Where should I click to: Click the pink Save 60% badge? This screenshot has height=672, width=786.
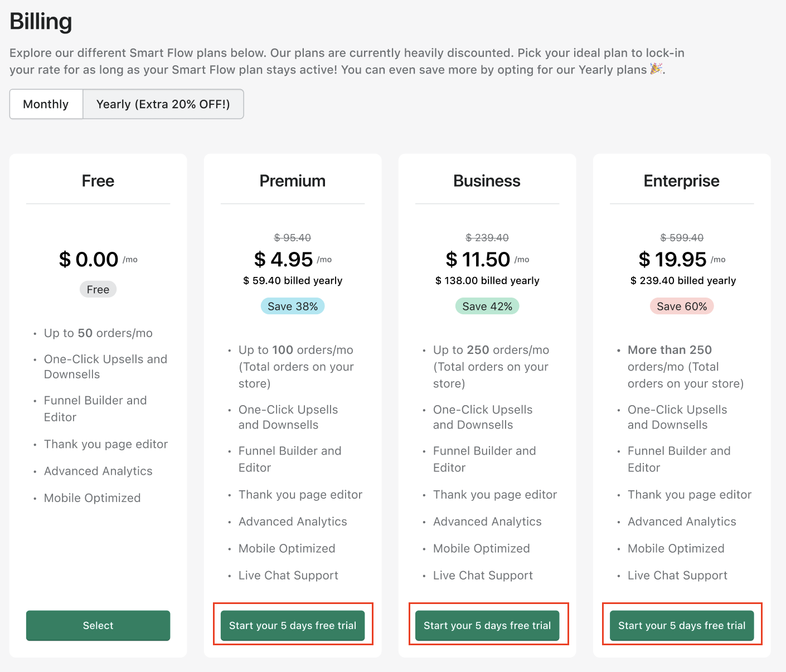[681, 306]
